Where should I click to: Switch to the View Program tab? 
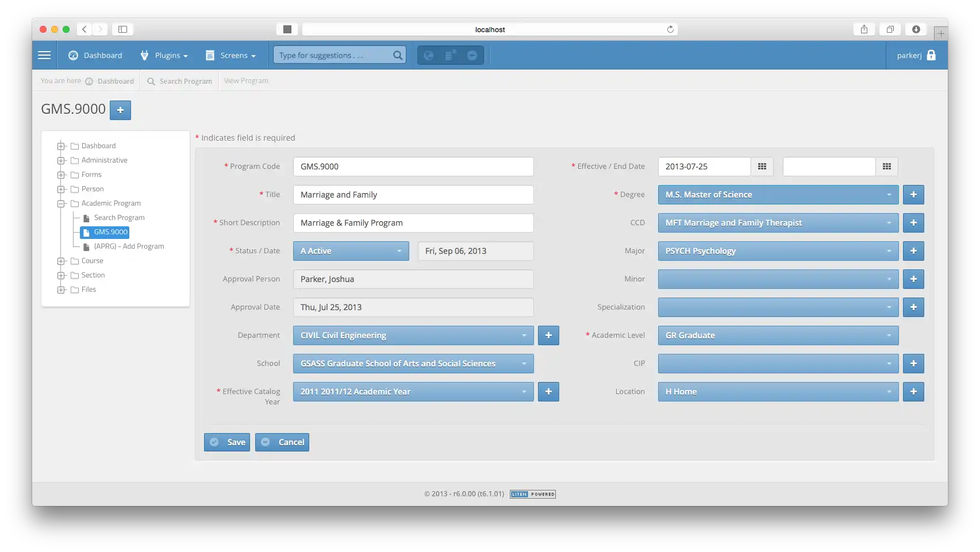tap(246, 80)
